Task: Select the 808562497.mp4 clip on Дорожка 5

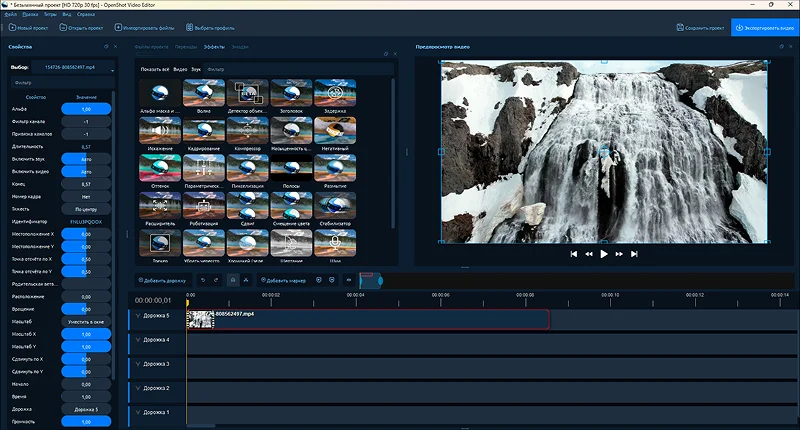Action: pyautogui.click(x=368, y=319)
